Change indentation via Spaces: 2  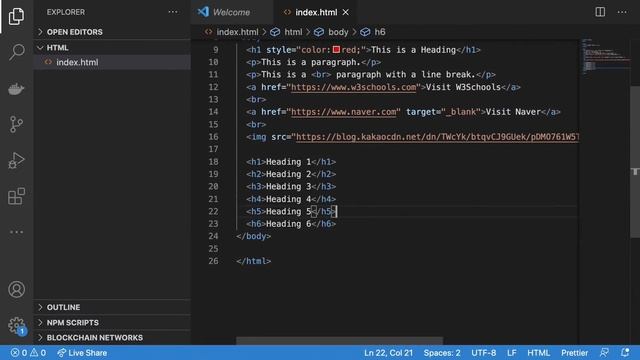tap(442, 353)
